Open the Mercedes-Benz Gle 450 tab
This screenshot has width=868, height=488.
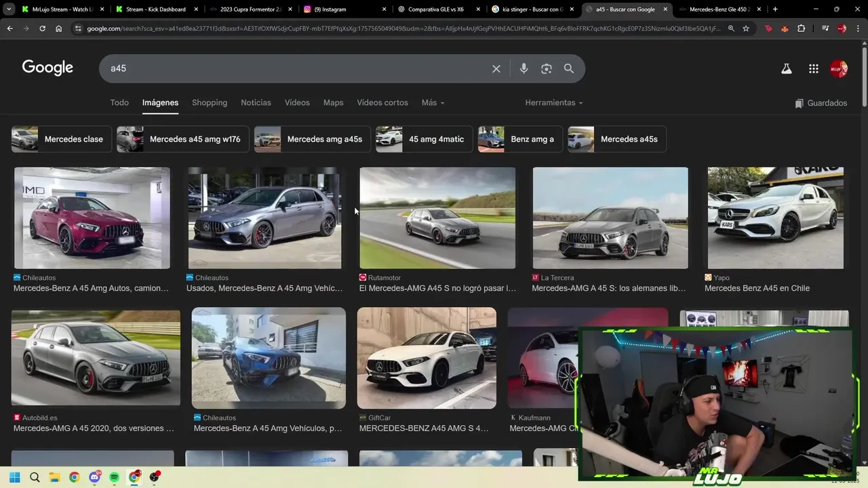[719, 9]
